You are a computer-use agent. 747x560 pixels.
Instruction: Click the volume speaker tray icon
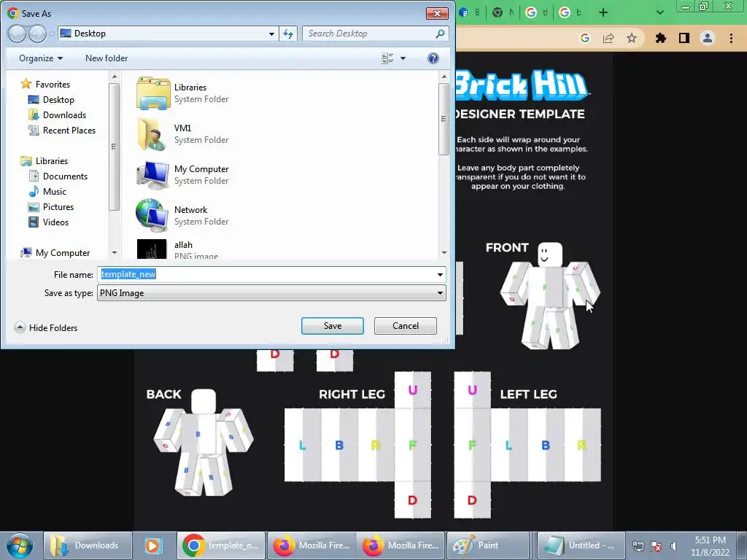pyautogui.click(x=673, y=546)
